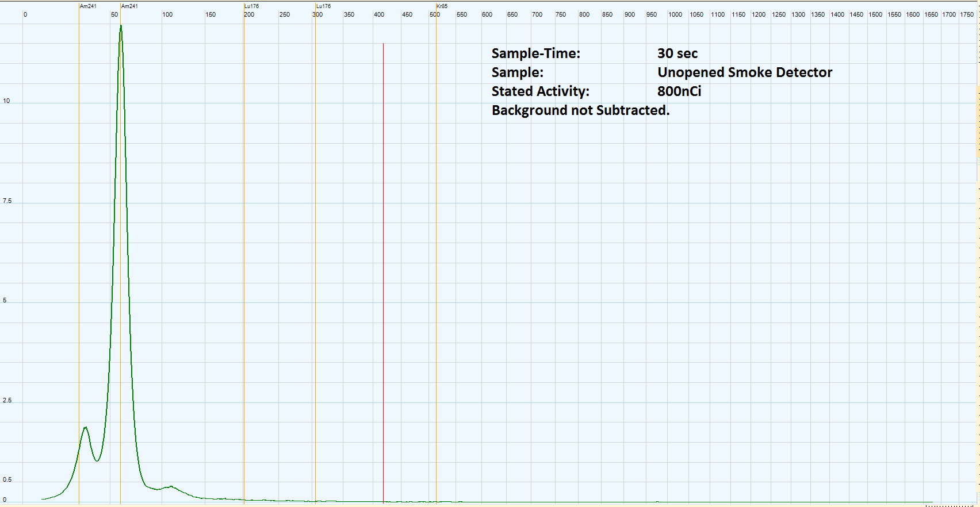Click the 1700 tick on the energy axis
The height and width of the screenshot is (507, 980).
pyautogui.click(x=949, y=14)
